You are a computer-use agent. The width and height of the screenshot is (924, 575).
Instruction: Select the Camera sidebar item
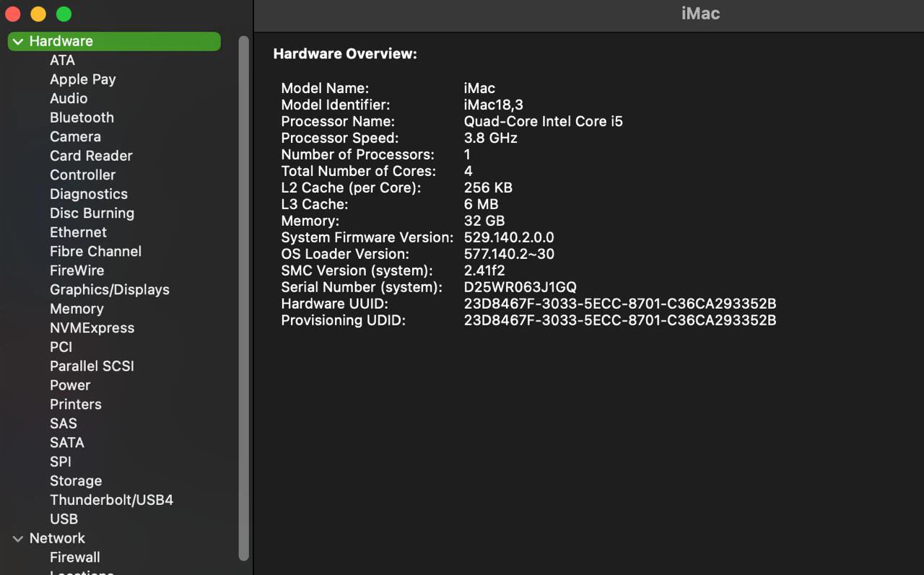75,137
